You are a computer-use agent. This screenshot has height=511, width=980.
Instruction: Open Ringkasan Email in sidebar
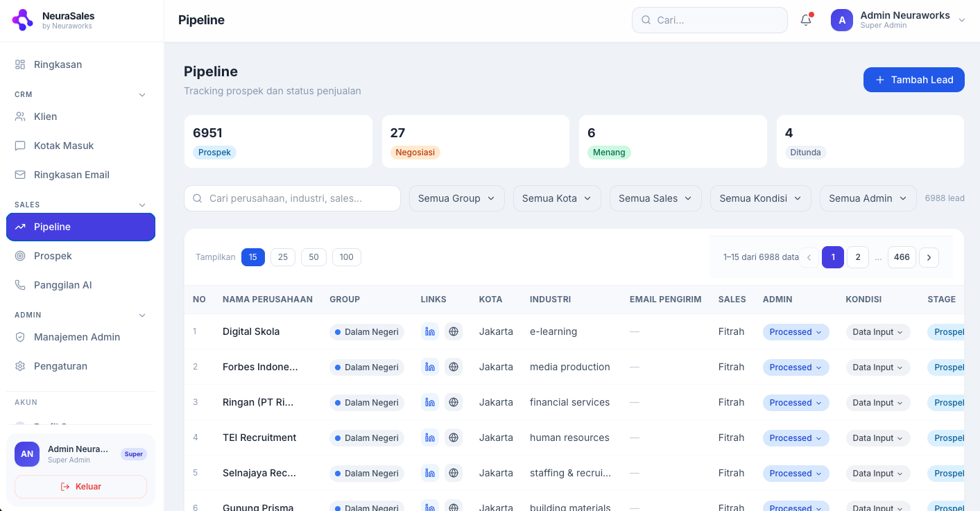(x=80, y=175)
